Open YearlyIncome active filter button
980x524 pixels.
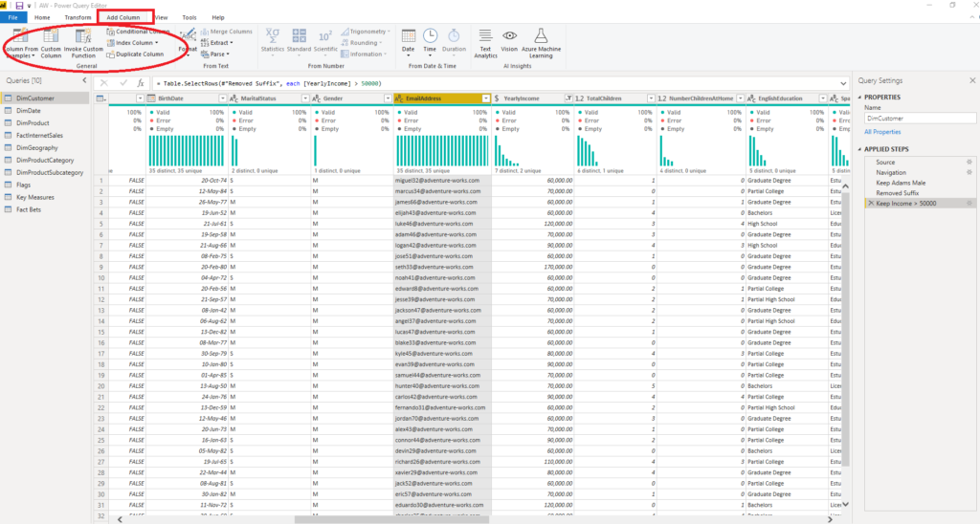pos(568,98)
